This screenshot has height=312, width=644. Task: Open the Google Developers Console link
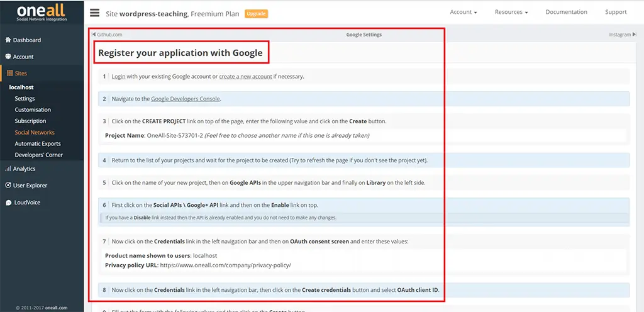(186, 99)
